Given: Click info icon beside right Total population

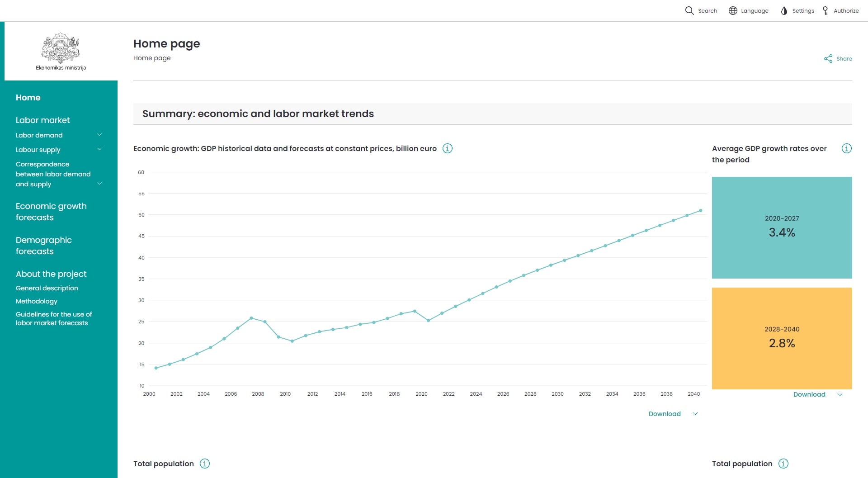Looking at the screenshot, I should coord(783,464).
